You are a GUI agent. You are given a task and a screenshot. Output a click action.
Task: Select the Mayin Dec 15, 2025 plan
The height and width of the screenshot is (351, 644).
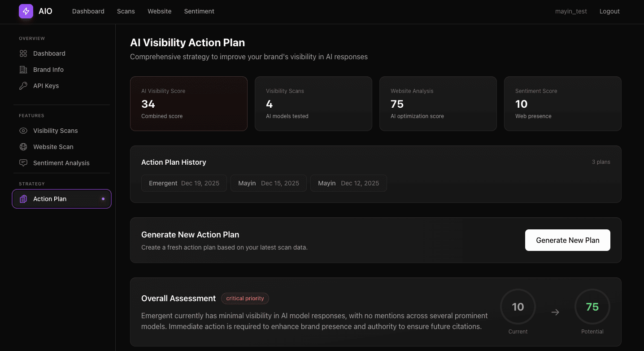[x=268, y=183]
